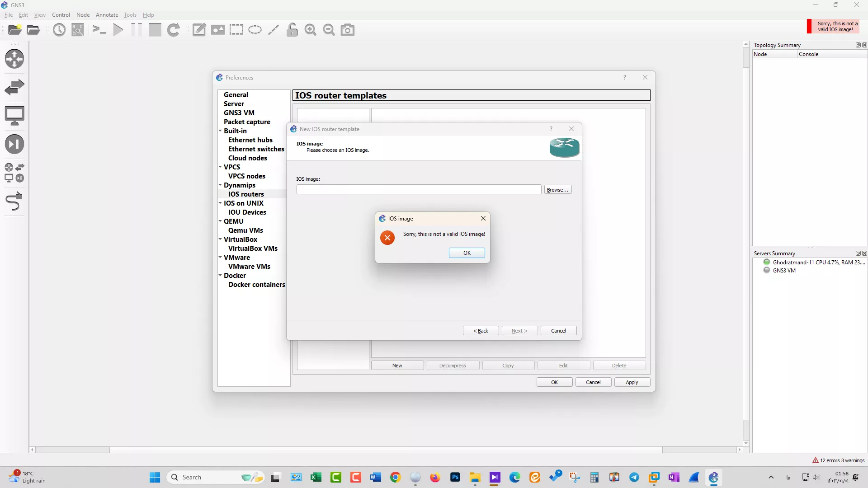Screen dimensions: 868x488
Task: Open the Edit menu
Action: [24, 15]
